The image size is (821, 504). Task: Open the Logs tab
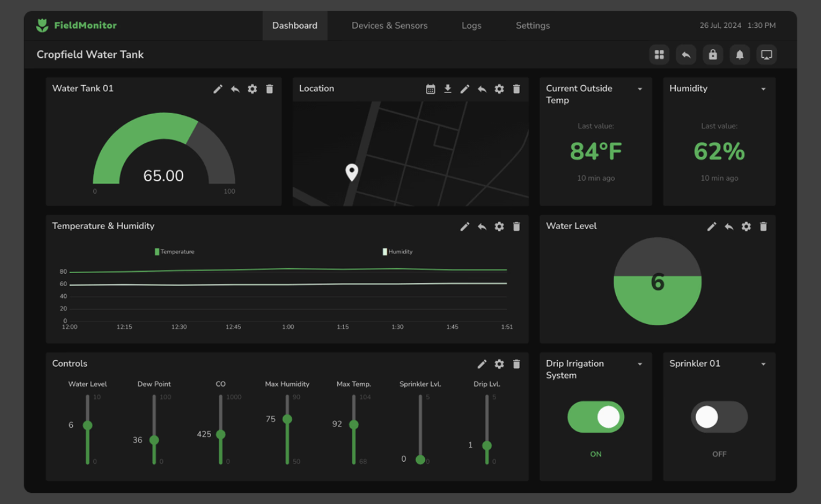click(x=471, y=25)
